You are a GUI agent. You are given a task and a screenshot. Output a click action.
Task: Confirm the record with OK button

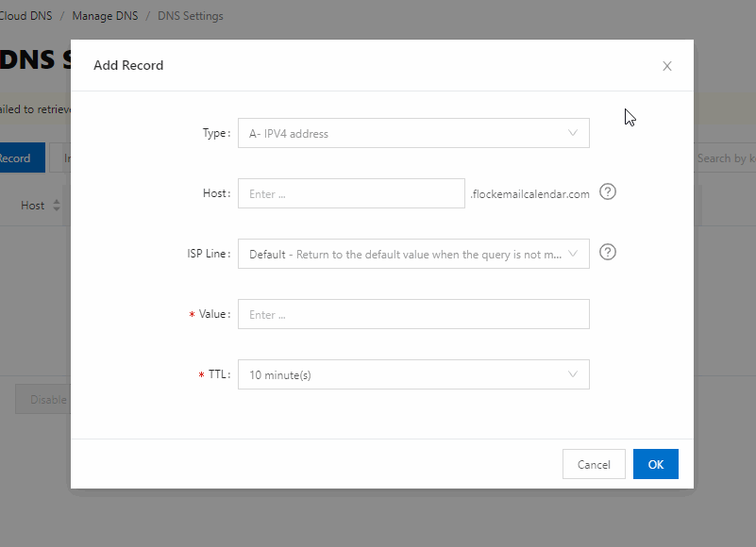(656, 464)
